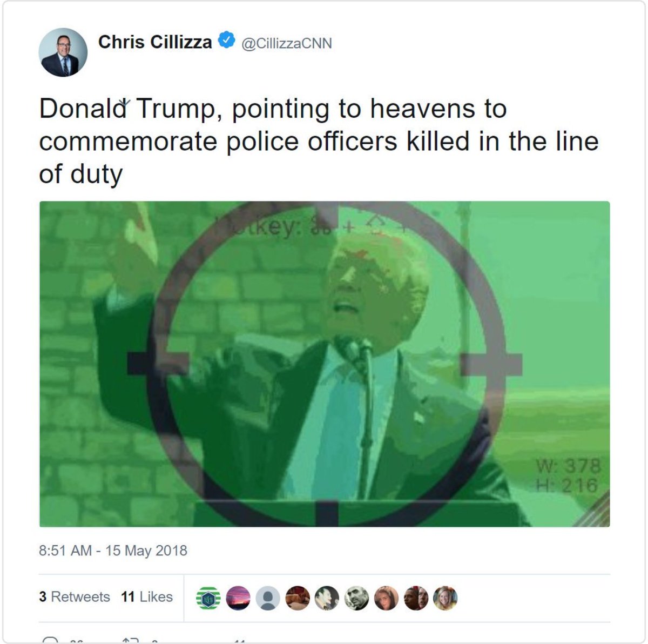Click the blue verified badge icon

click(x=226, y=40)
